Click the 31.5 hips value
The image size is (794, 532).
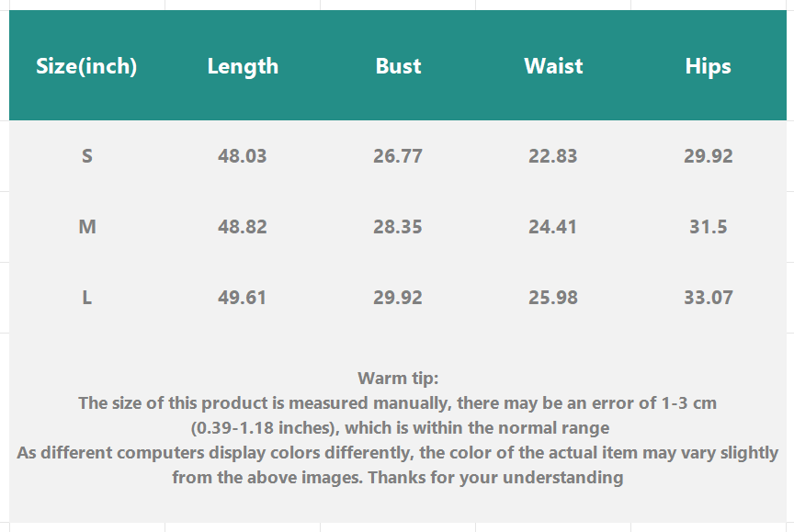click(x=709, y=227)
